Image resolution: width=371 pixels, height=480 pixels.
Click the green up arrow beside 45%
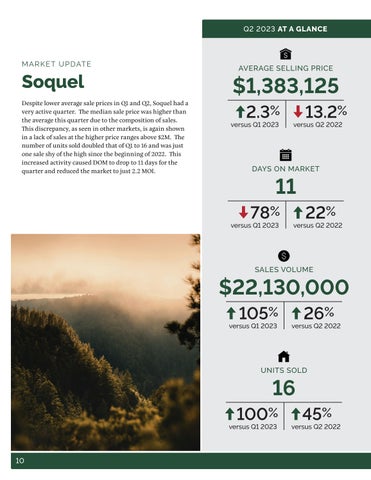(x=296, y=414)
